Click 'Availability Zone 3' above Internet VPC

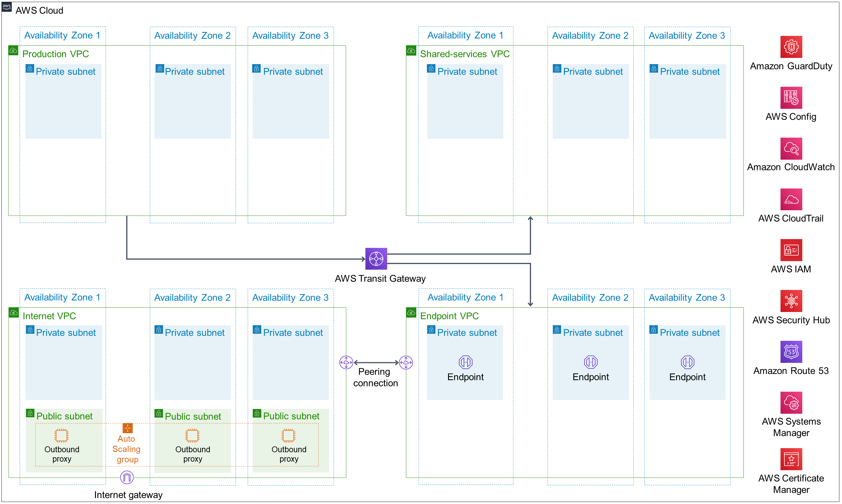pyautogui.click(x=290, y=298)
